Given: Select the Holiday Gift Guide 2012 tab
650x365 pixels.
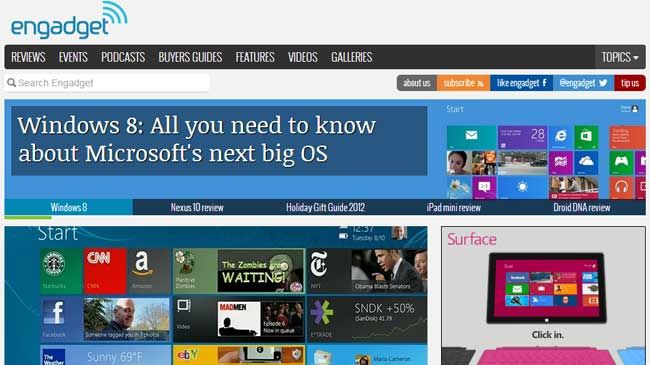Looking at the screenshot, I should coord(325,207).
